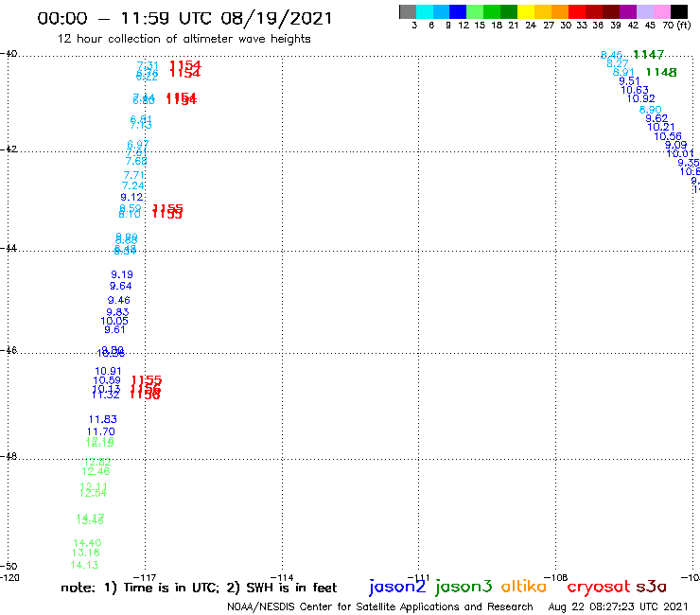This screenshot has height=615, width=700.
Task: Click the 10.21 wave height reading
Action: click(661, 128)
